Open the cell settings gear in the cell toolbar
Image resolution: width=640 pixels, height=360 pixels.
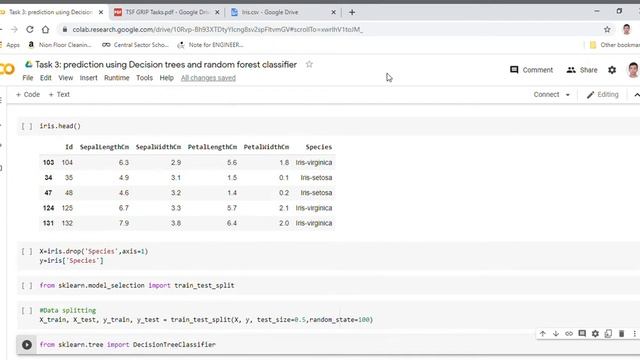click(595, 333)
